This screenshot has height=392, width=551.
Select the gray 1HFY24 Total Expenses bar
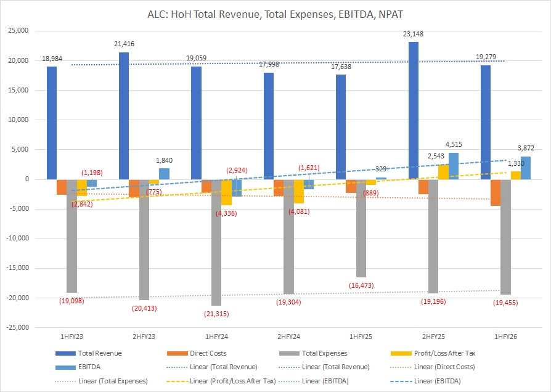pyautogui.click(x=217, y=242)
